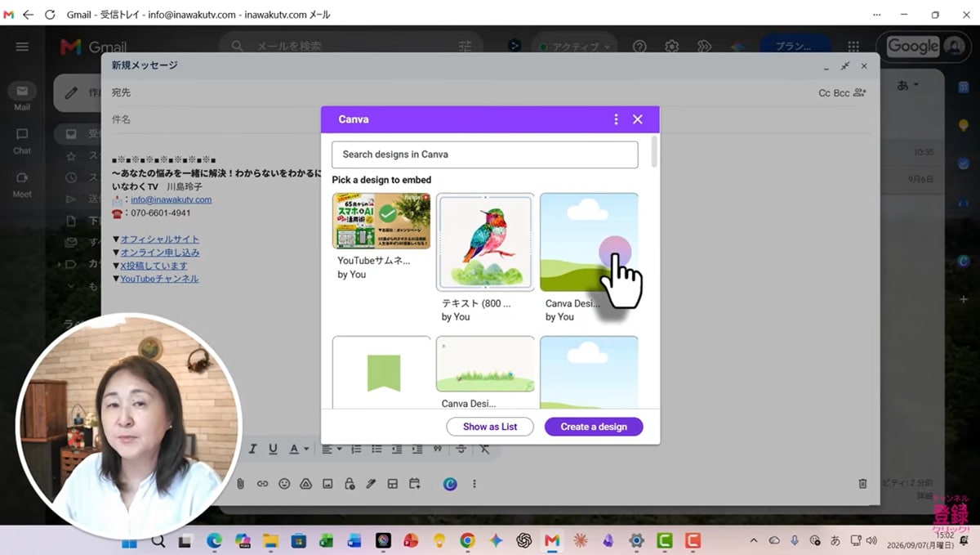Toggle confidential mode lock icon

coord(350,484)
